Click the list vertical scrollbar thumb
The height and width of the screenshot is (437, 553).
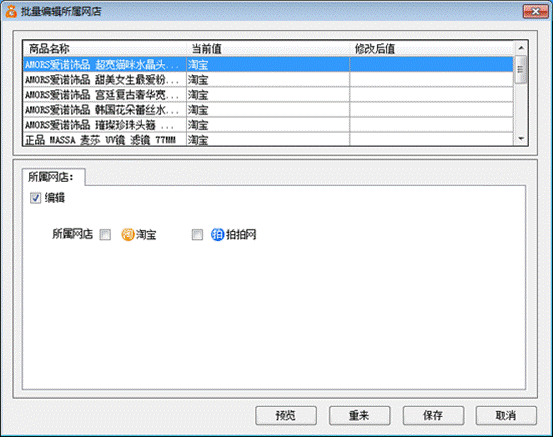point(521,69)
